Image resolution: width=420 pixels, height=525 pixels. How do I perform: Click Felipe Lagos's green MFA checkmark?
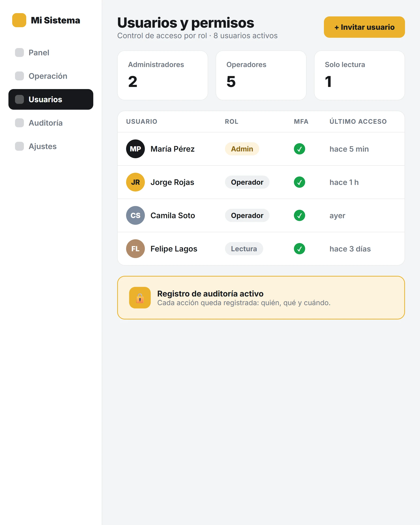[x=300, y=249]
